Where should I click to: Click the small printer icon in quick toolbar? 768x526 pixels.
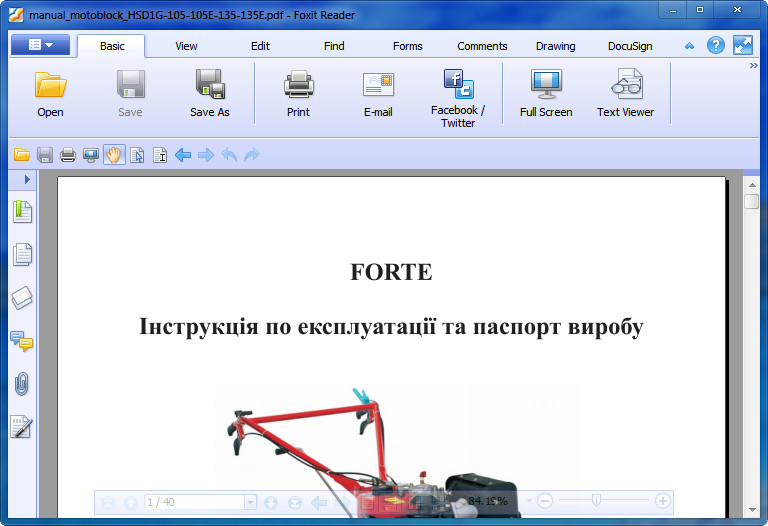point(68,155)
